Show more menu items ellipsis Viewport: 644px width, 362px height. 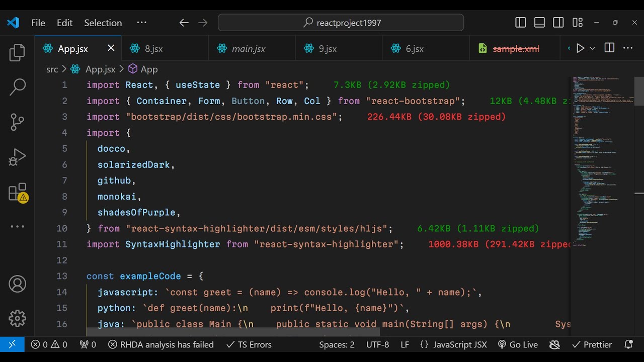(142, 23)
